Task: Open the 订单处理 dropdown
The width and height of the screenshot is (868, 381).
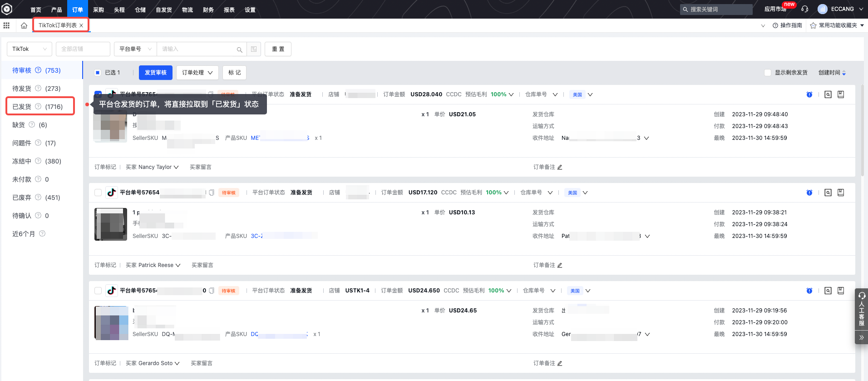Action: tap(197, 73)
